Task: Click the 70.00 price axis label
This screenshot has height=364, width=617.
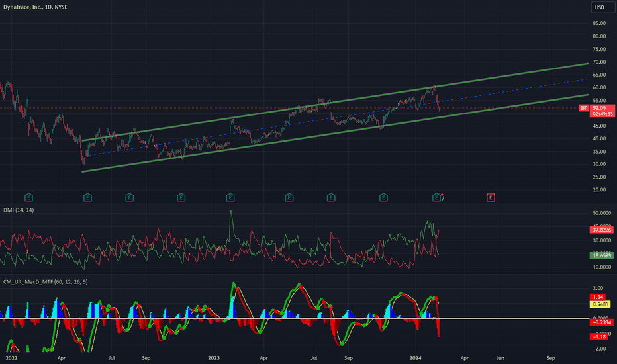Action: [x=599, y=62]
